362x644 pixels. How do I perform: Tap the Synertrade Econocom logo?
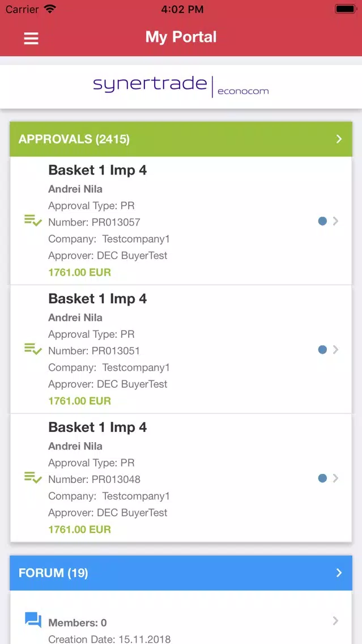(181, 87)
